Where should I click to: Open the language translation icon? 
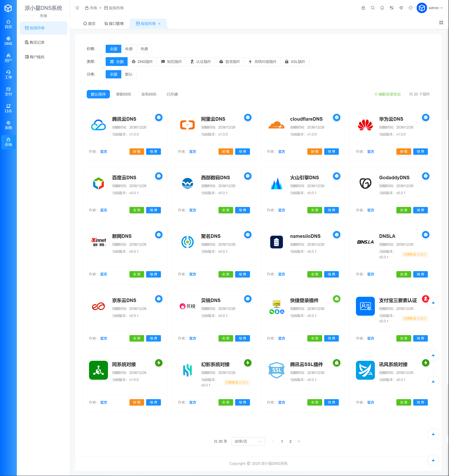tap(392, 8)
